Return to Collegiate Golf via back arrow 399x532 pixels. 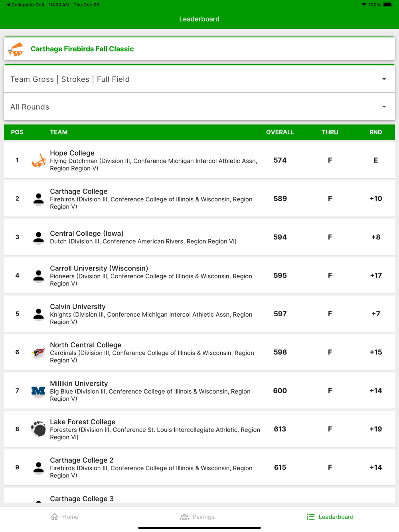[8, 5]
